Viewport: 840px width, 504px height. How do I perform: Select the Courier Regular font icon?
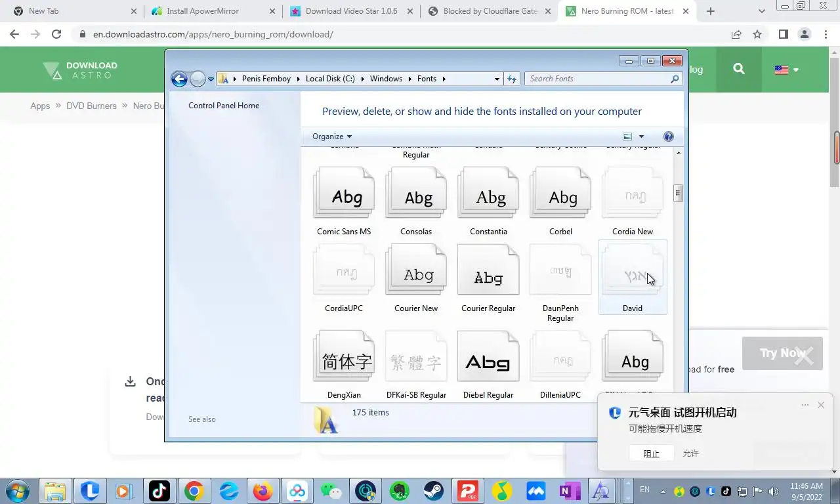[488, 270]
